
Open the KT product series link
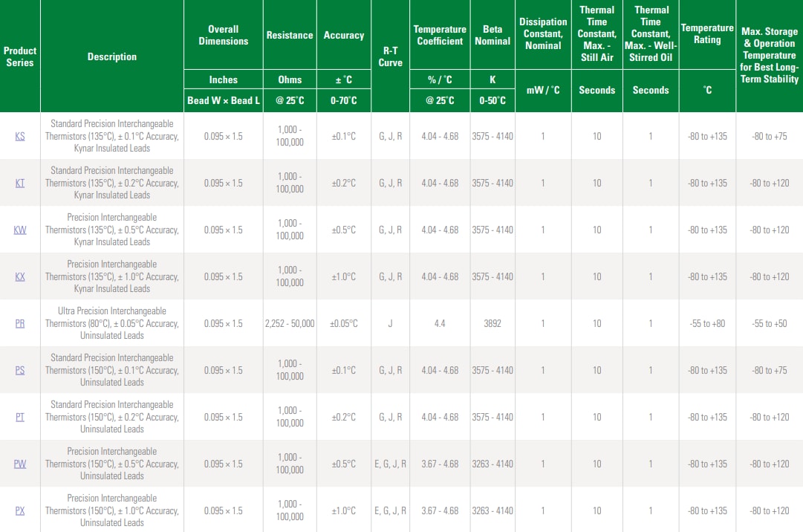click(x=20, y=183)
